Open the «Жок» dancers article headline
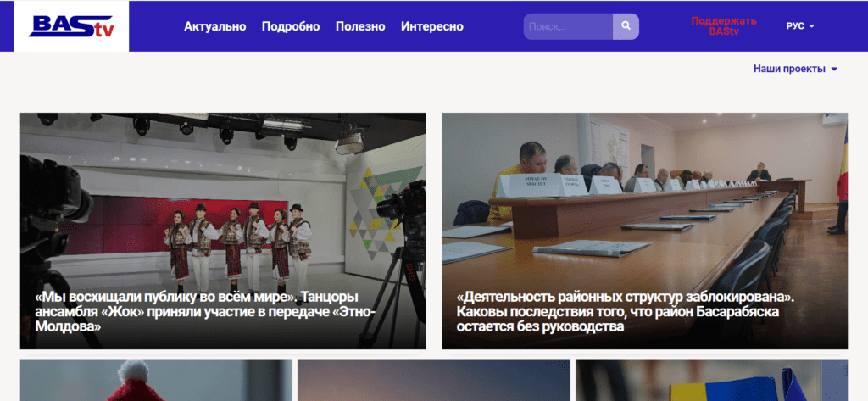868x401 pixels. click(x=197, y=312)
